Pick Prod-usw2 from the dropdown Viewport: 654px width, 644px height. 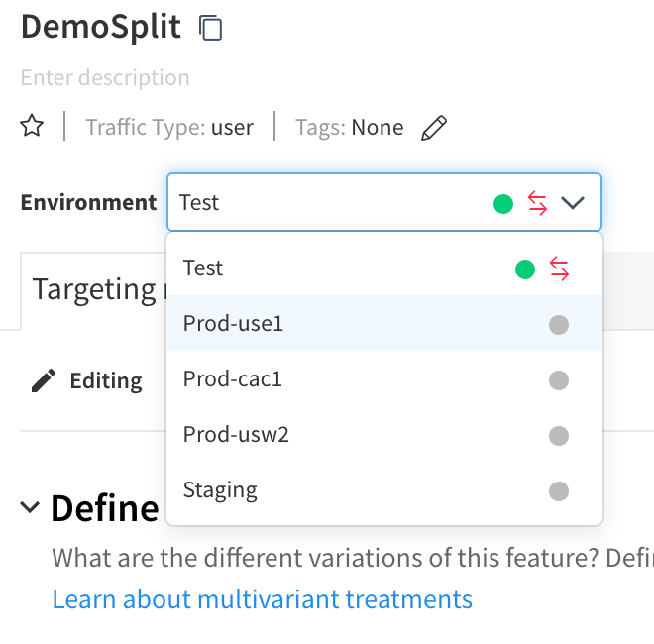click(236, 435)
